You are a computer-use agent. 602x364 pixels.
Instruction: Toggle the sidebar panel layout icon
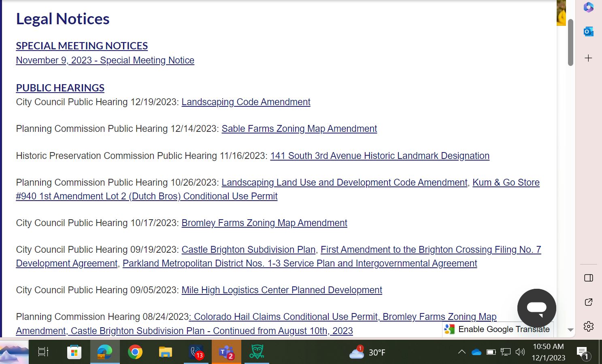(x=588, y=278)
